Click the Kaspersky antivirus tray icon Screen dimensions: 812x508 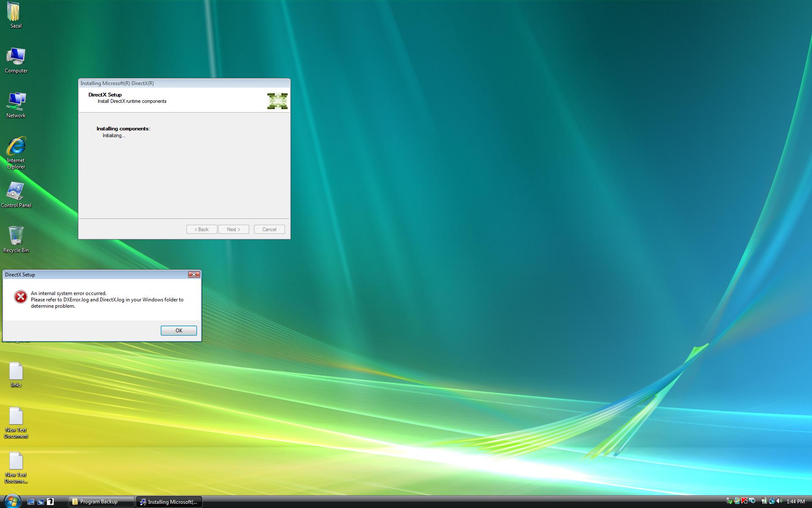pos(744,501)
